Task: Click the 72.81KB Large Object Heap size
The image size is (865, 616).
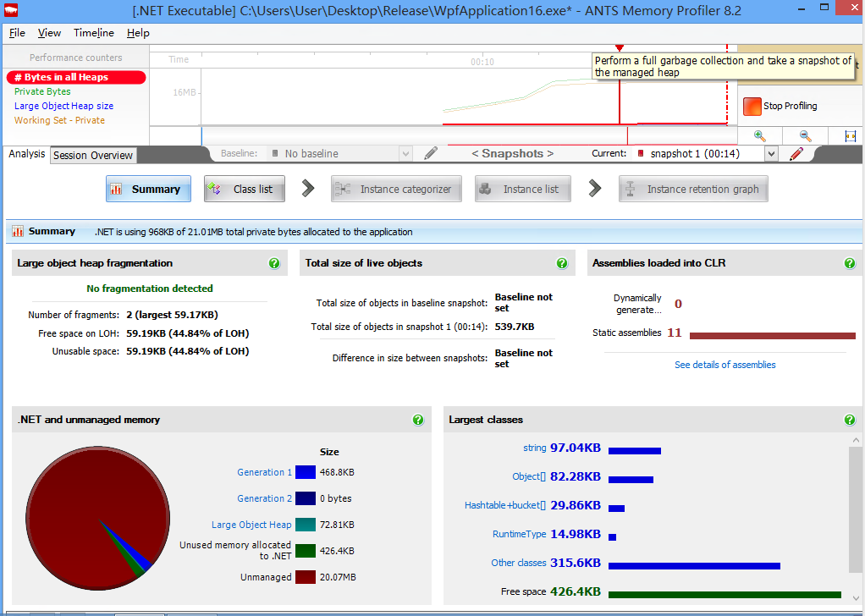Action: 337,525
